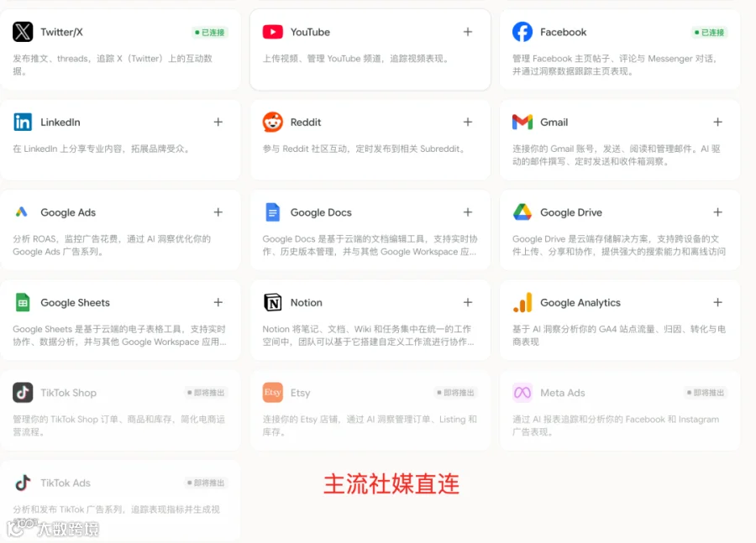756x543 pixels.
Task: Connect Google Drive with plus button
Action: point(717,212)
